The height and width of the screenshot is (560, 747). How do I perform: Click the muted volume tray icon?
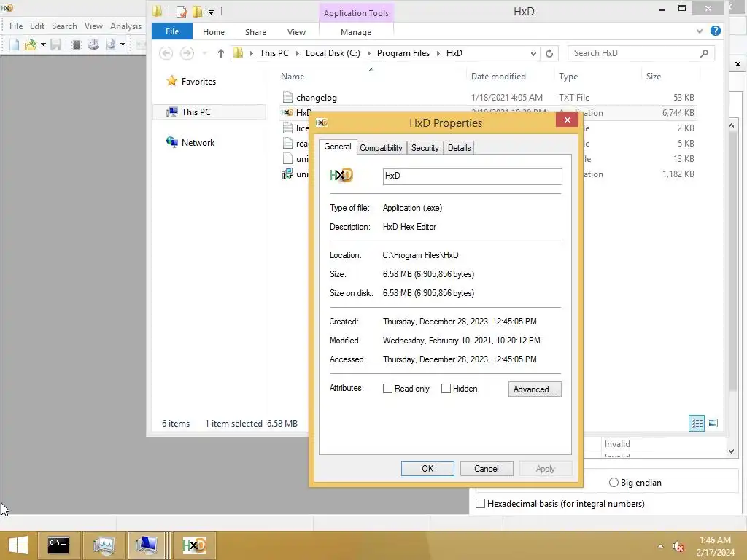pos(678,547)
